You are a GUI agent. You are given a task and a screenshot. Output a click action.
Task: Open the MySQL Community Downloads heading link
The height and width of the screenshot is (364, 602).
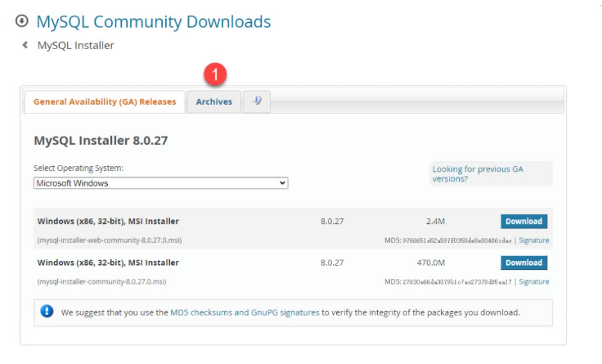click(154, 21)
